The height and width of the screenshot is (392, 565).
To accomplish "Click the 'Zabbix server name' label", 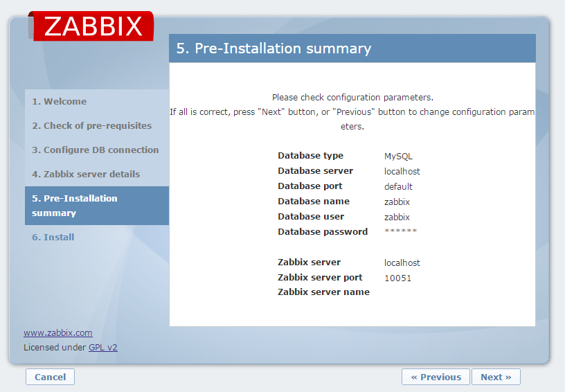I will pyautogui.click(x=323, y=292).
